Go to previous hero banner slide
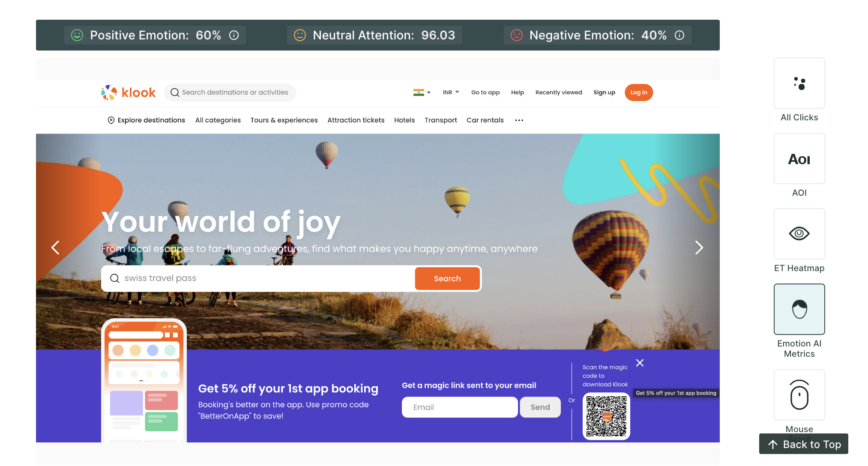Screen dimensions: 868x466 click(x=55, y=248)
